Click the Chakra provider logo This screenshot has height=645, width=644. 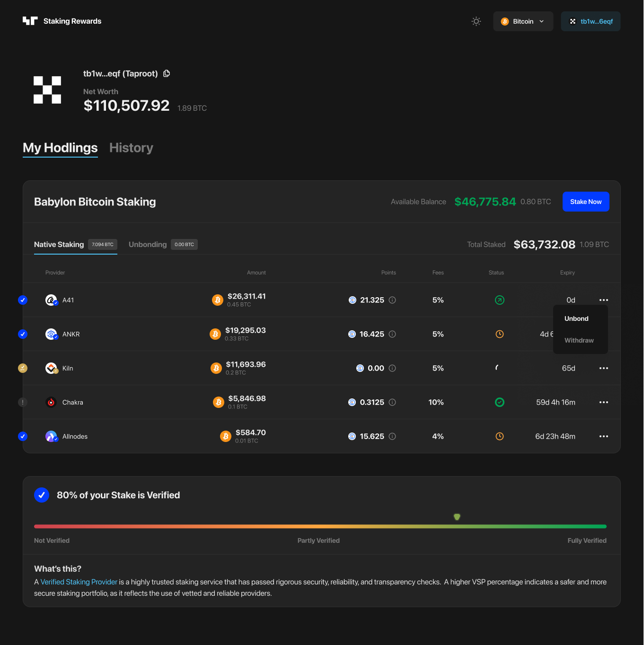coord(51,402)
